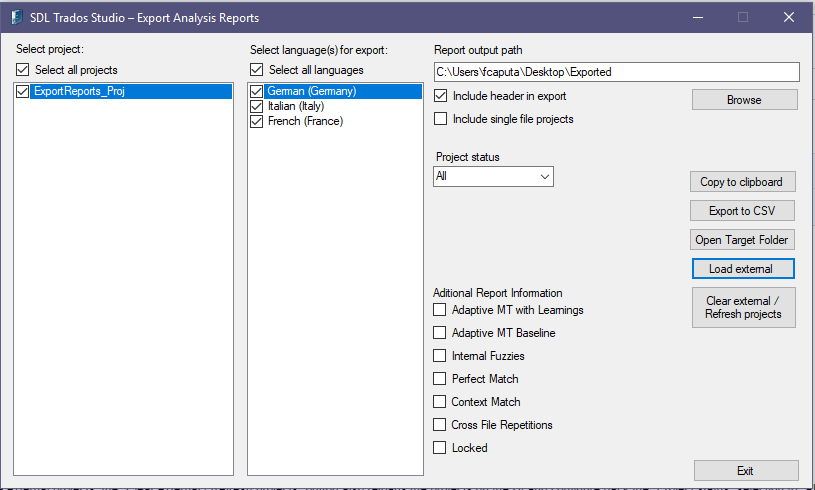The image size is (815, 490).
Task: Uncheck French (France) language checkbox
Action: [x=257, y=122]
